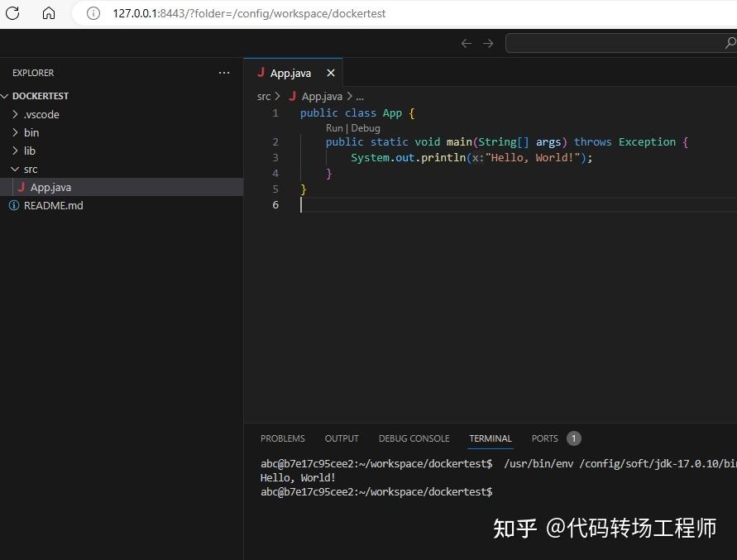Navigate back with the left arrow

point(467,43)
